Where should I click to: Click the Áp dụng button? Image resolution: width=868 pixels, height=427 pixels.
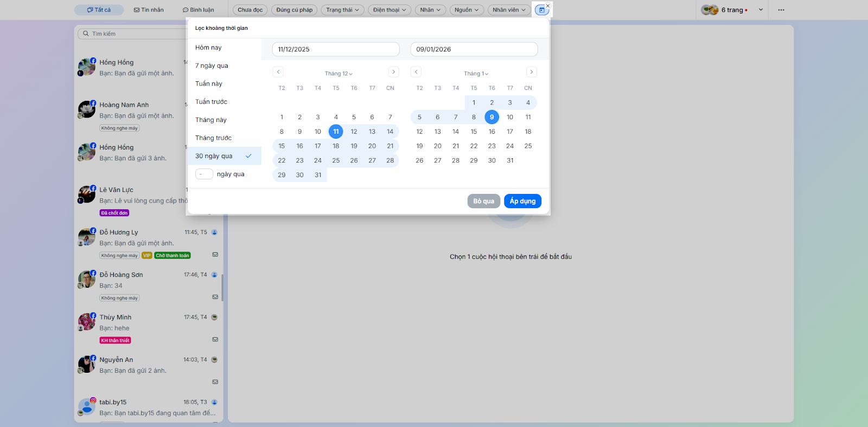tap(522, 201)
